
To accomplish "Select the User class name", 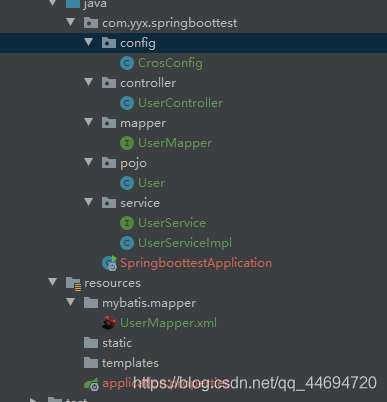I will click(151, 183).
